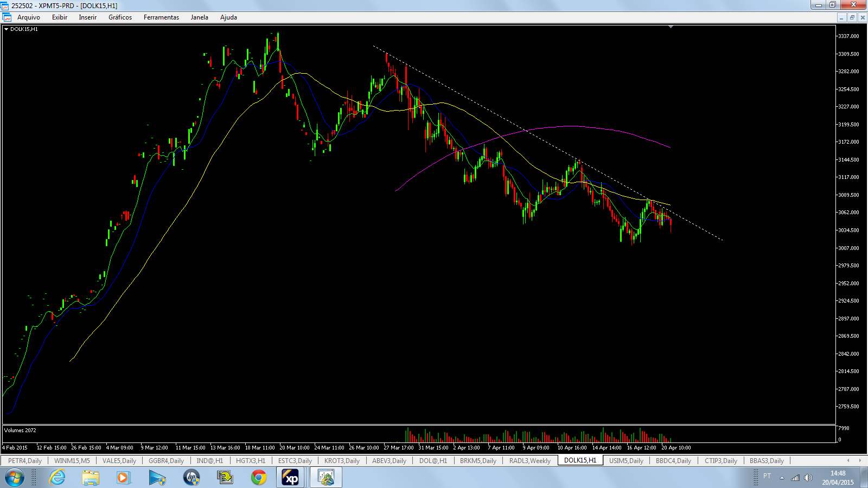The image size is (868, 488).
Task: Click the PT language indicator
Action: tap(767, 476)
